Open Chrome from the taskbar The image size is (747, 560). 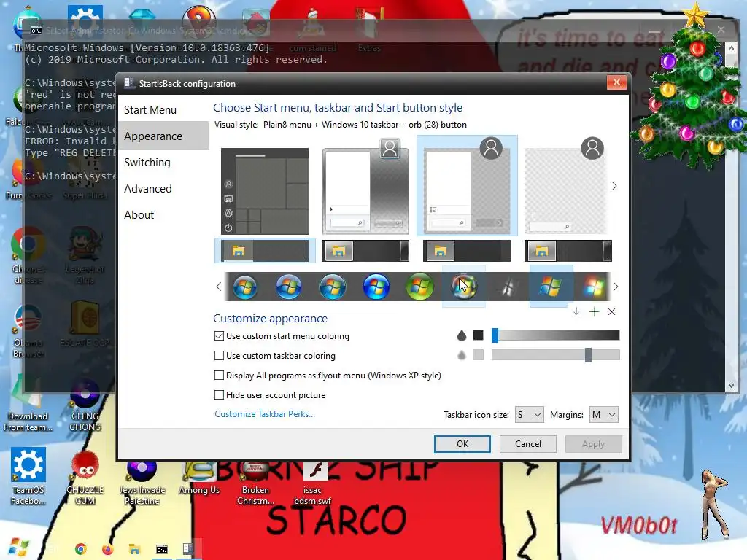(80, 549)
